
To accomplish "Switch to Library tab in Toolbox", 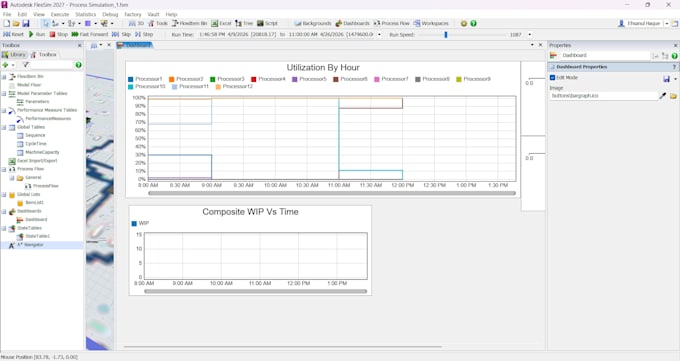I will [14, 55].
